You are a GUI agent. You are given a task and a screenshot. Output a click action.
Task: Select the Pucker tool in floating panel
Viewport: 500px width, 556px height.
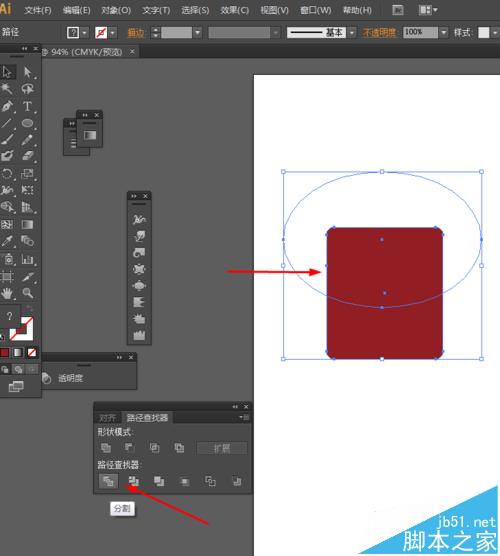pyautogui.click(x=139, y=269)
